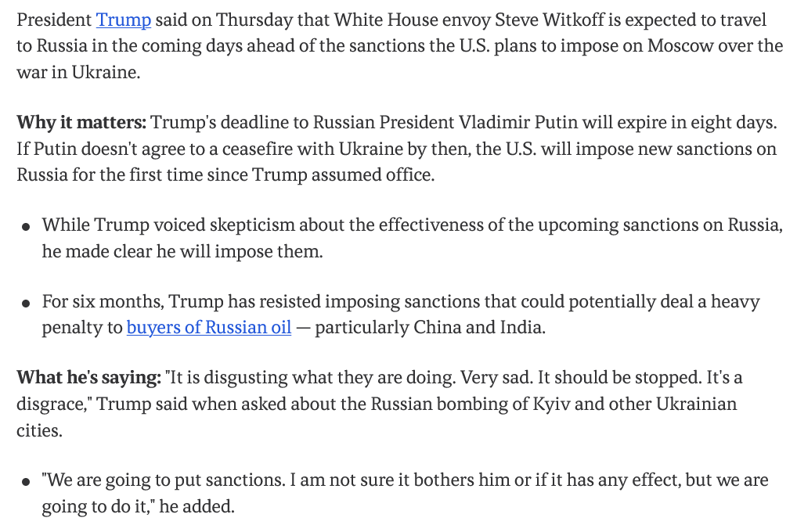The height and width of the screenshot is (532, 797).
Task: Click the words "war in Ukraine."
Action: click(x=78, y=72)
